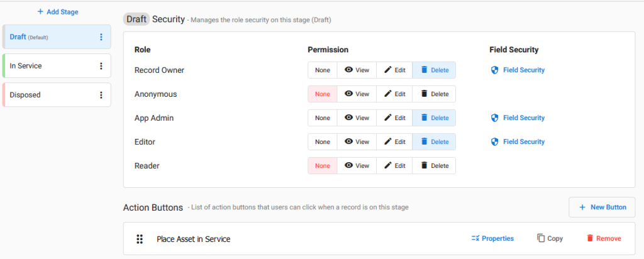This screenshot has width=644, height=259.
Task: Open Properties for Place Asset in Service
Action: click(x=492, y=238)
